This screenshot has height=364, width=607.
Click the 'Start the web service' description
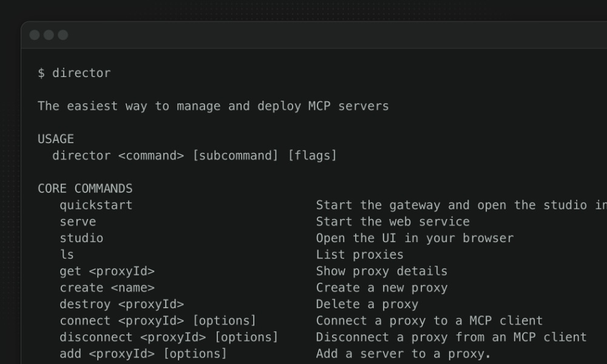coord(392,221)
